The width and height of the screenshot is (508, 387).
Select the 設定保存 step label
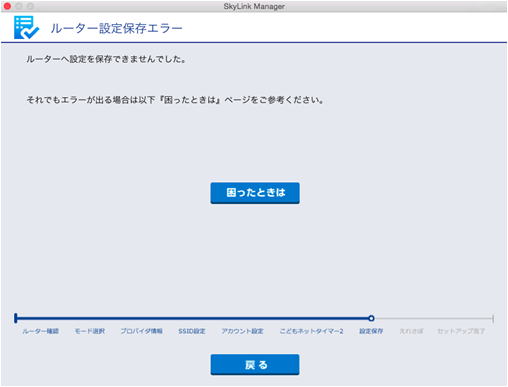[x=371, y=331]
